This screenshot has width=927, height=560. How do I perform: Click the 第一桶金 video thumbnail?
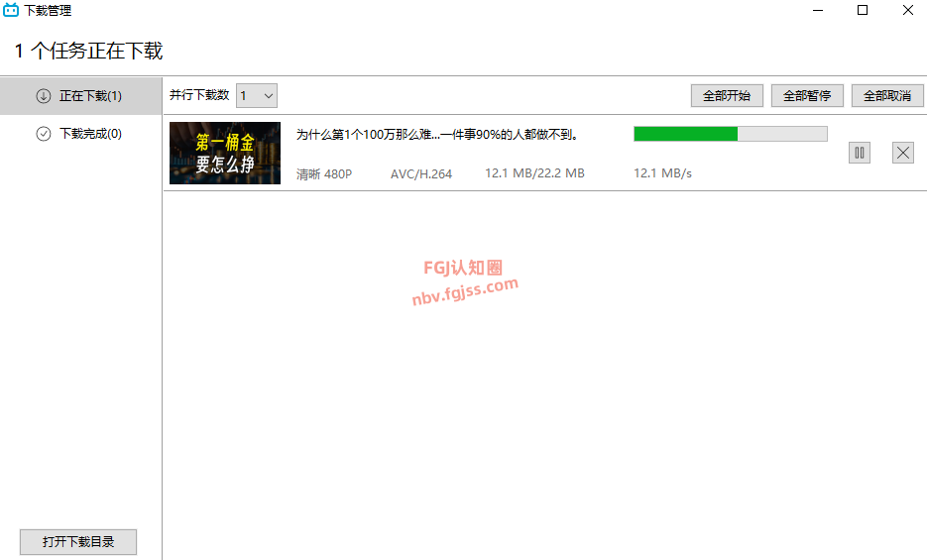point(225,153)
